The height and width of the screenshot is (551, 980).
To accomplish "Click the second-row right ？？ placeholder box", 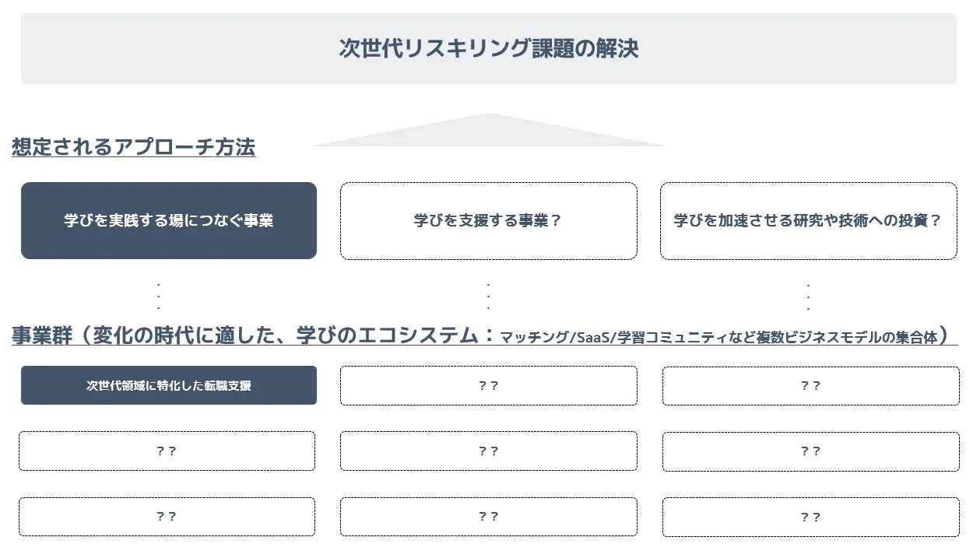I will coord(811,451).
